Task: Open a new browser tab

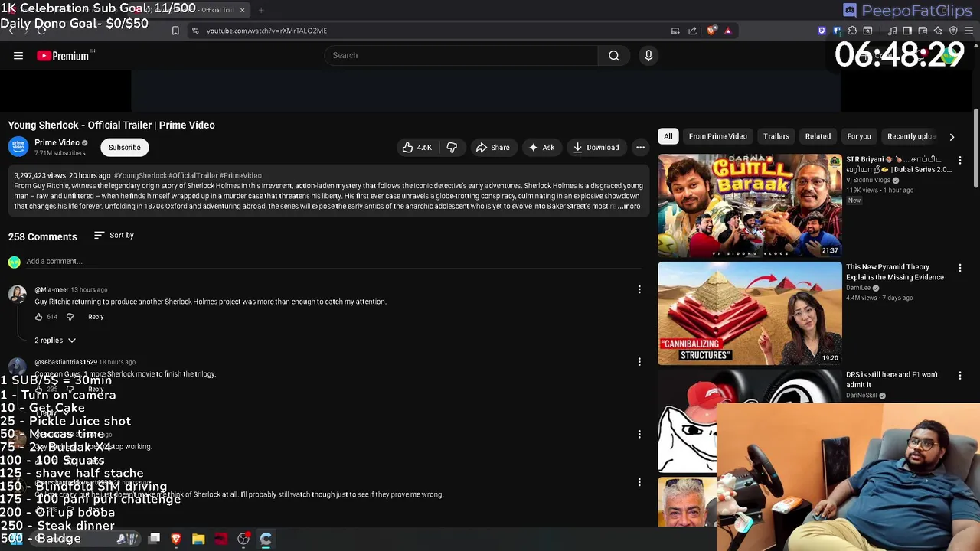Action: (x=261, y=10)
